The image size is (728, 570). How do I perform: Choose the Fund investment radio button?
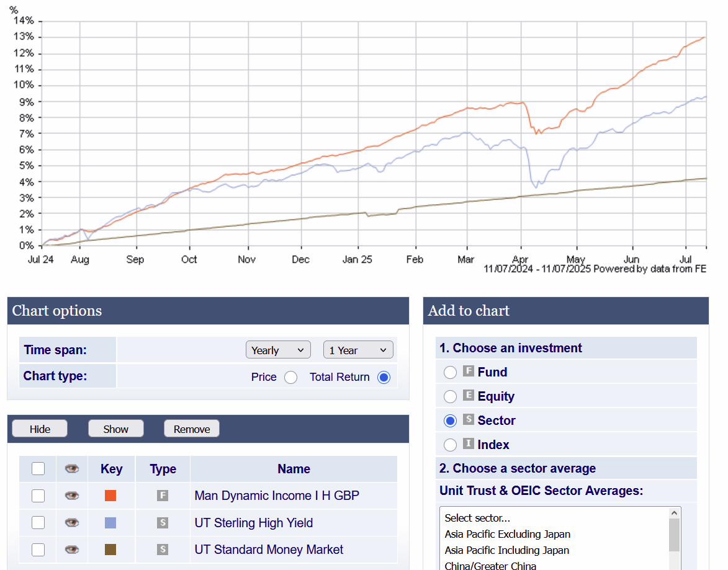pyautogui.click(x=450, y=372)
